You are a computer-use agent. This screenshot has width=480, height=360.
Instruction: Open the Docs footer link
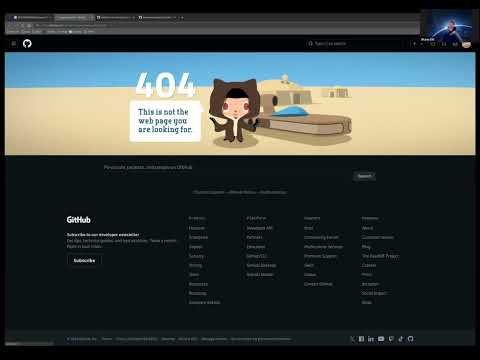click(x=308, y=228)
